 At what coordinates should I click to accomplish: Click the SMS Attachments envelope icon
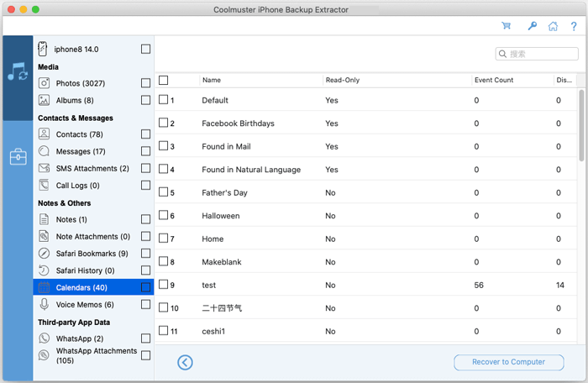pyautogui.click(x=44, y=168)
